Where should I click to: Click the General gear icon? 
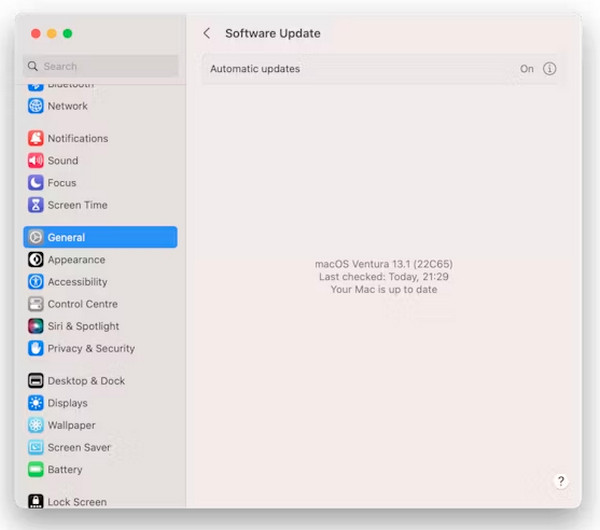pos(36,237)
